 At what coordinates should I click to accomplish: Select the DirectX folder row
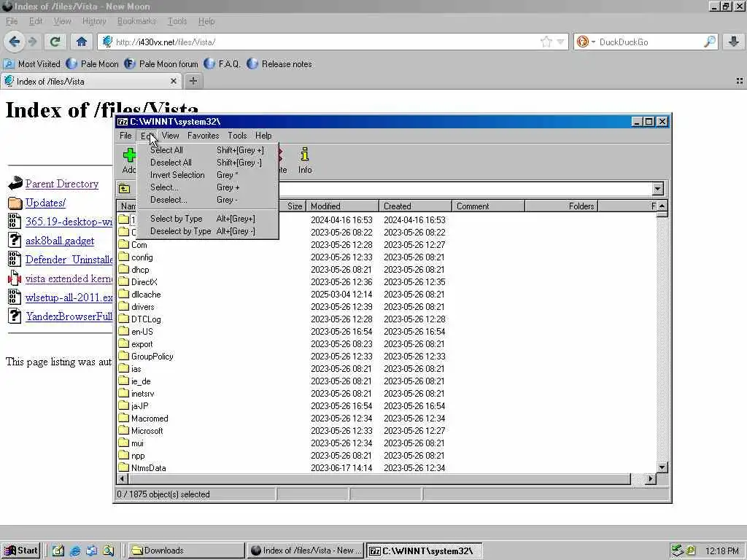pyautogui.click(x=386, y=282)
